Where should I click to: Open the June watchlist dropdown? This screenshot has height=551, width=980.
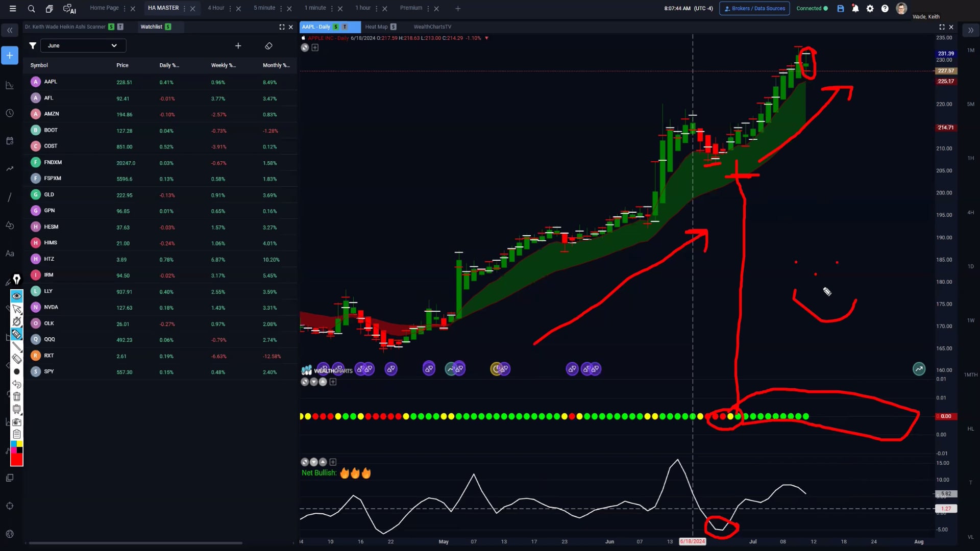(x=83, y=46)
